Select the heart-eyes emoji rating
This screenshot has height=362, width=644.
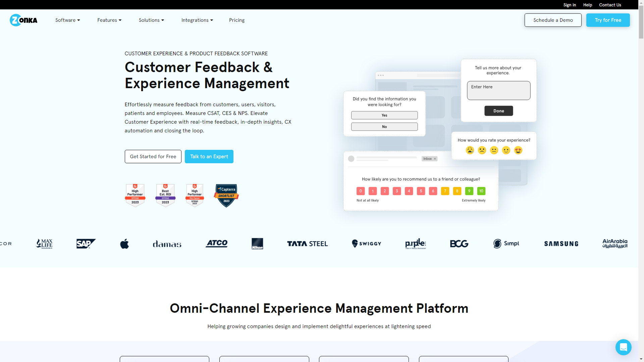[518, 150]
